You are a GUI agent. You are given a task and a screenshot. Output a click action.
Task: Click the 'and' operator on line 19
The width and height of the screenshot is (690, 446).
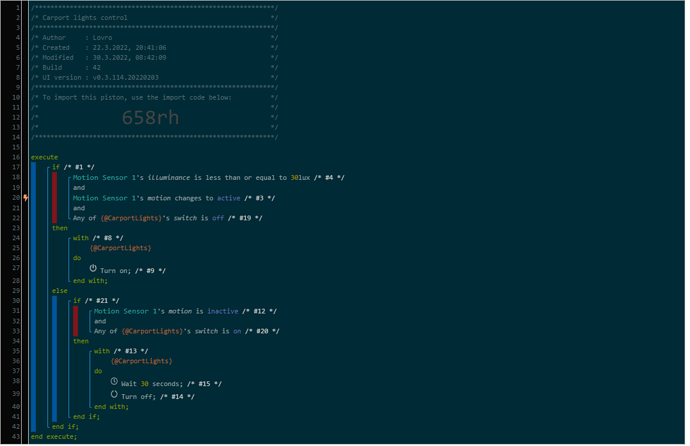tap(79, 188)
